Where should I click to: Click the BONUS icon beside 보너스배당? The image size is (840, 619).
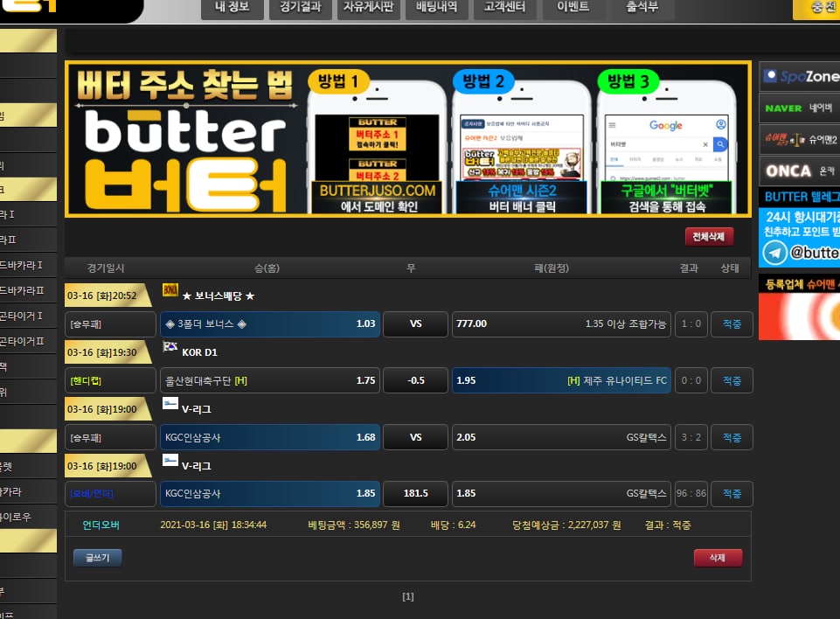tap(170, 289)
